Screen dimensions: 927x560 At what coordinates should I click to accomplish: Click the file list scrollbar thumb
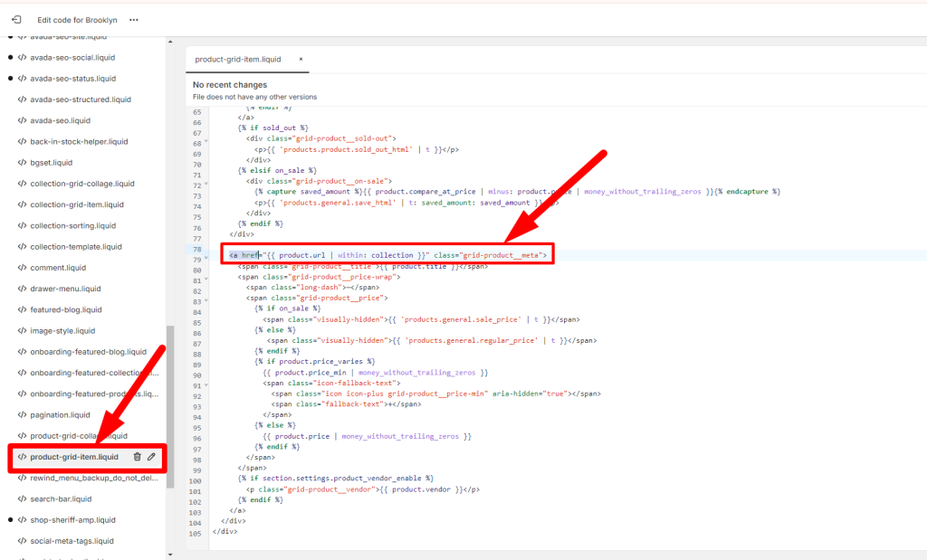coord(170,406)
